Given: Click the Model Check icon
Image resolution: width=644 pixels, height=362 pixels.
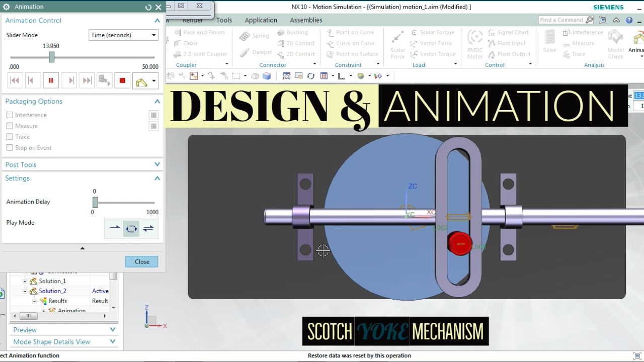Looking at the screenshot, I should click(616, 44).
